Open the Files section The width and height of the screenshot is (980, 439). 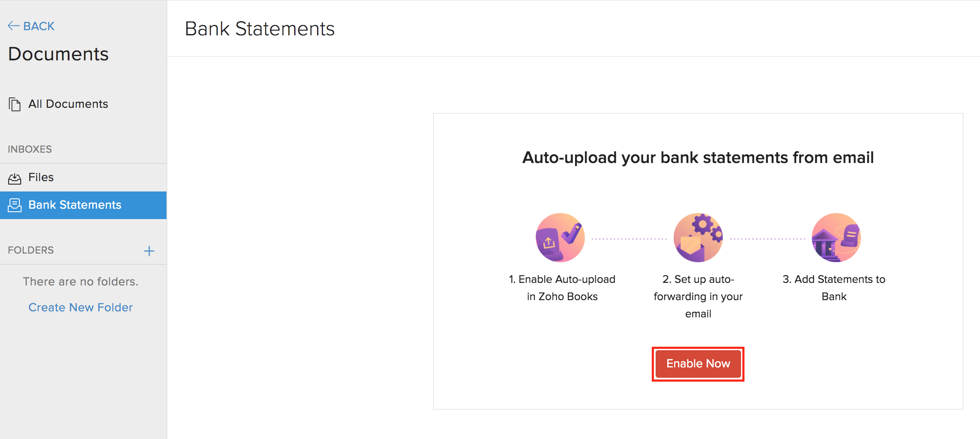pos(41,177)
